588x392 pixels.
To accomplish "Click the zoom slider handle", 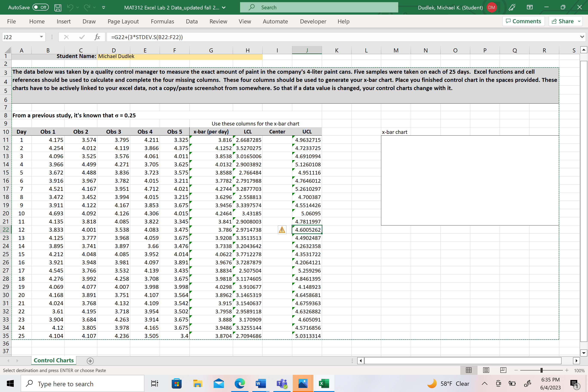I will (541, 370).
